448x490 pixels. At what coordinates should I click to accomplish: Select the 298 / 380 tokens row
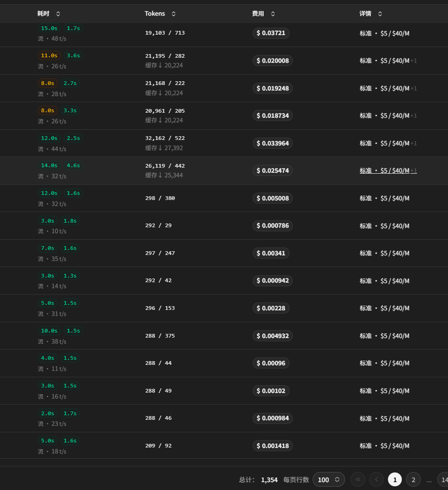click(224, 198)
